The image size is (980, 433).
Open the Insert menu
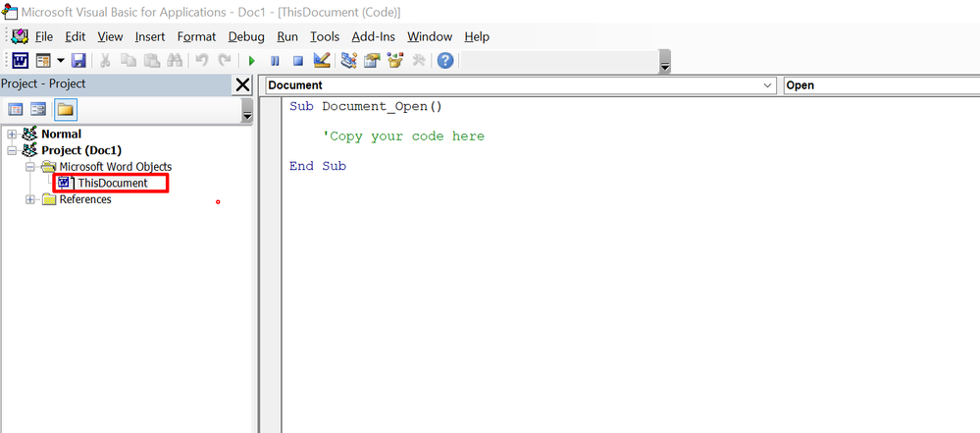tap(150, 37)
